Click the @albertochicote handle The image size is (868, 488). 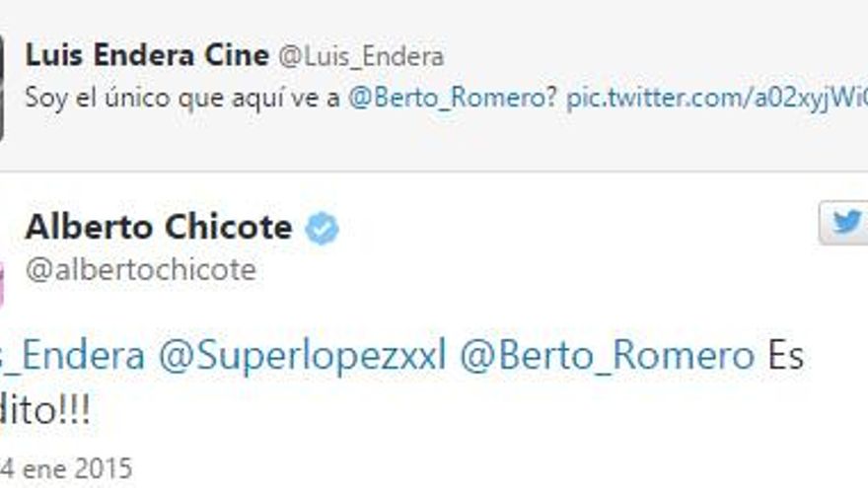[141, 270]
